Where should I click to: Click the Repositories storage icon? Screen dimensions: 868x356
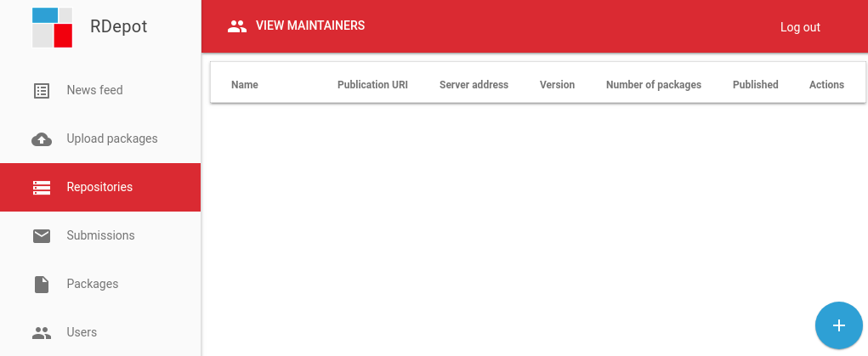point(42,188)
